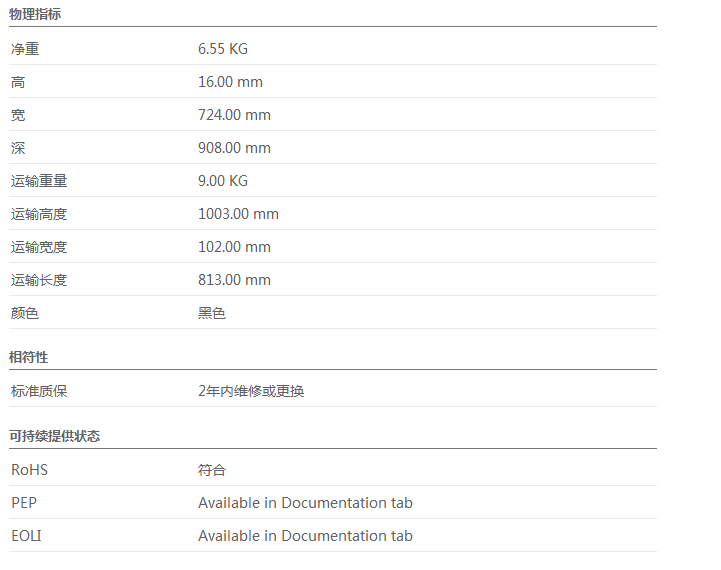This screenshot has height=570, width=721.
Task: Click the 颜色 row label
Action: point(25,313)
